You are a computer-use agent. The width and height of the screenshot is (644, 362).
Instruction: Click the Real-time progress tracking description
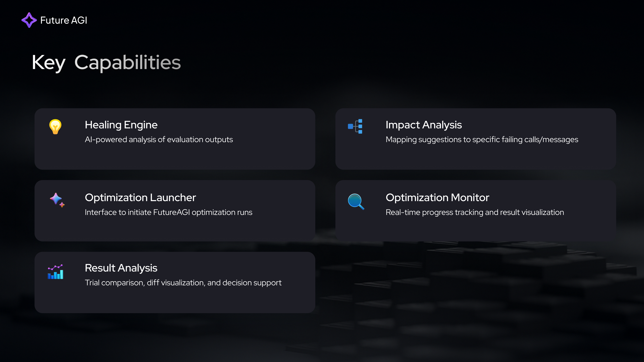pyautogui.click(x=475, y=212)
